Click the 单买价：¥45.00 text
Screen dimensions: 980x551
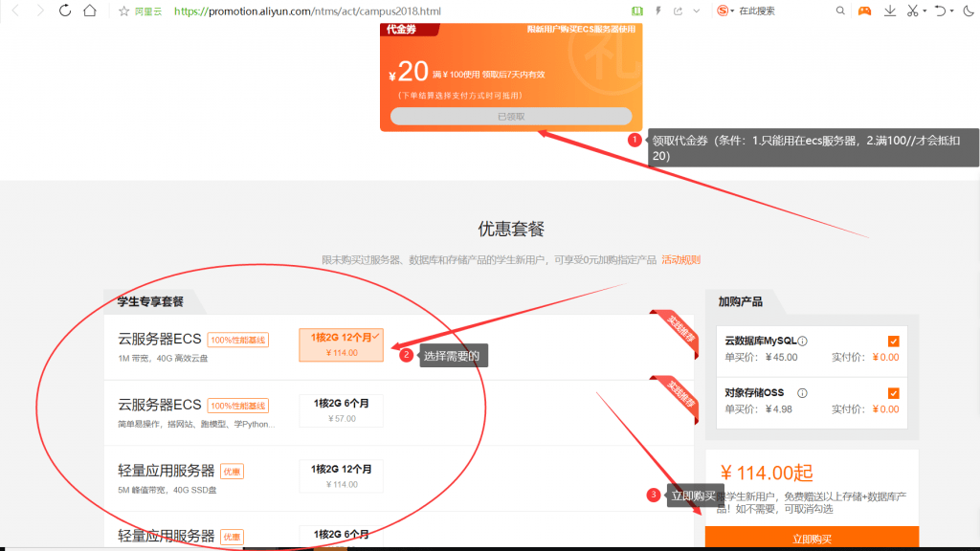(x=761, y=358)
